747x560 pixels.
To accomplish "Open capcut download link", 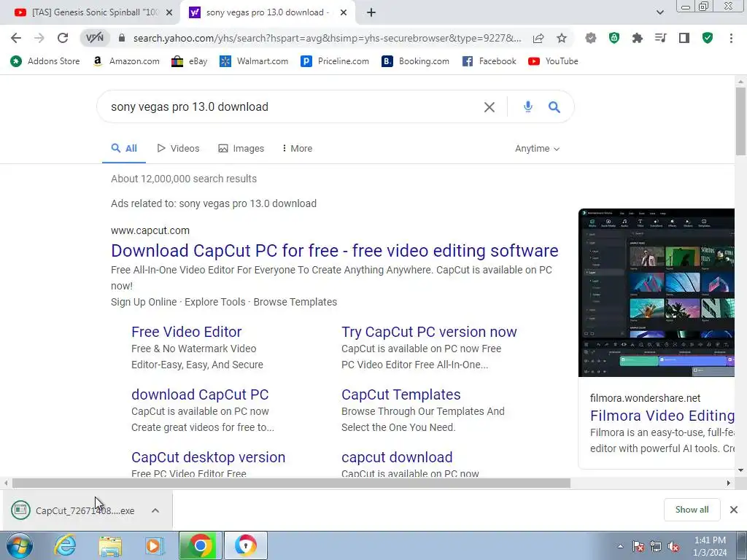I will coord(397,457).
